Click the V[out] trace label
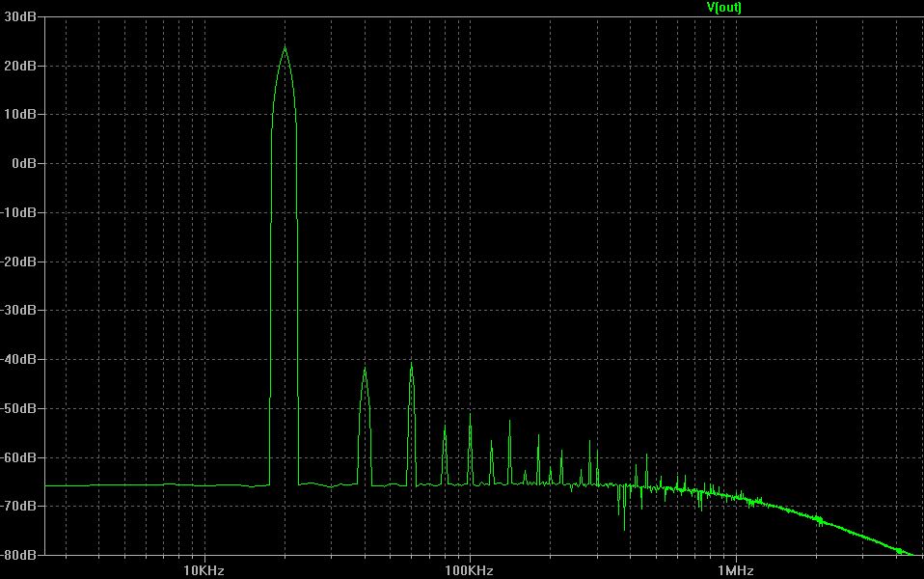Viewport: 924px width, 579px height. 723,8
